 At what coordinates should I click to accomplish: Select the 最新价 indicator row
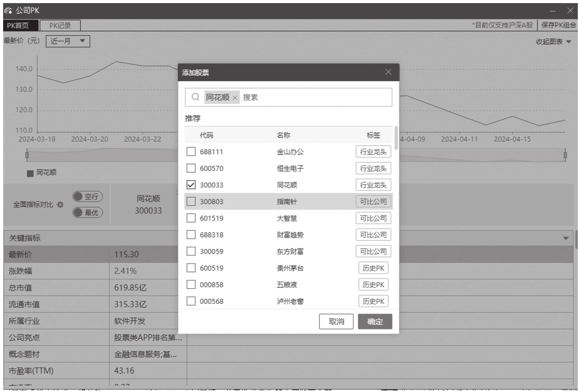pos(289,254)
